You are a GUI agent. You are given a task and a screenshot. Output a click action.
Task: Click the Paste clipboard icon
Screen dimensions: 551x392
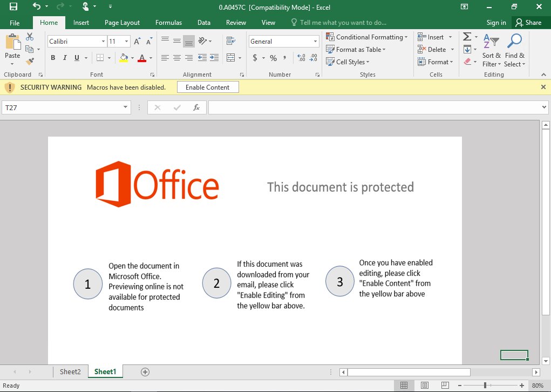(x=12, y=42)
